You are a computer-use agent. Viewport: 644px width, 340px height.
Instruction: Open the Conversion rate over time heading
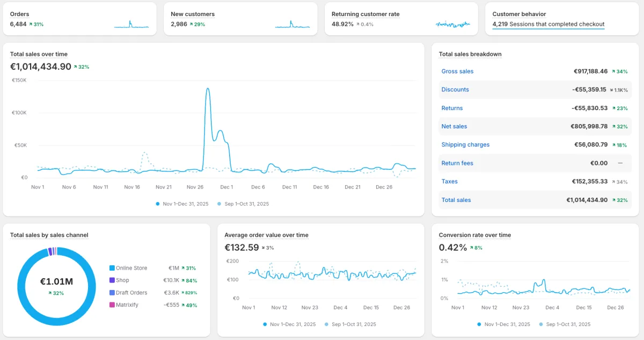tap(474, 235)
